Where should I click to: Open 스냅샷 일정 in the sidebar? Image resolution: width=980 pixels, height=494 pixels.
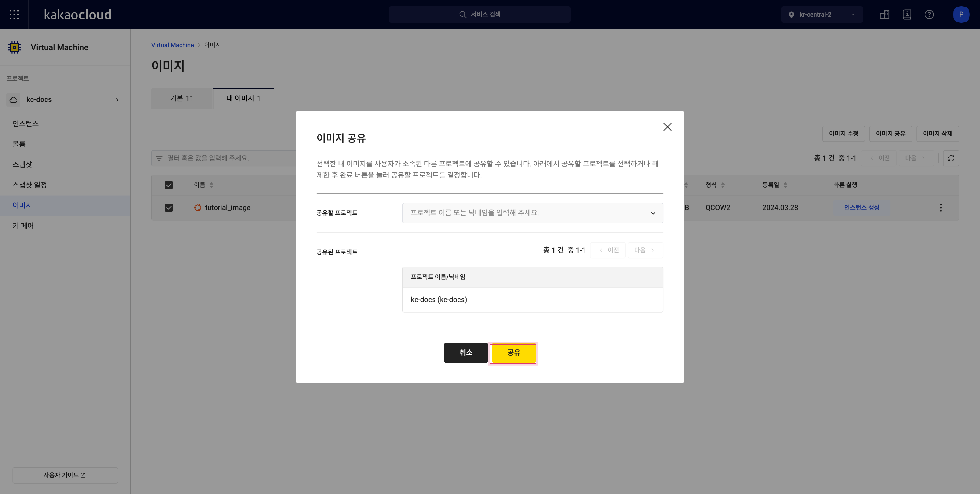30,185
